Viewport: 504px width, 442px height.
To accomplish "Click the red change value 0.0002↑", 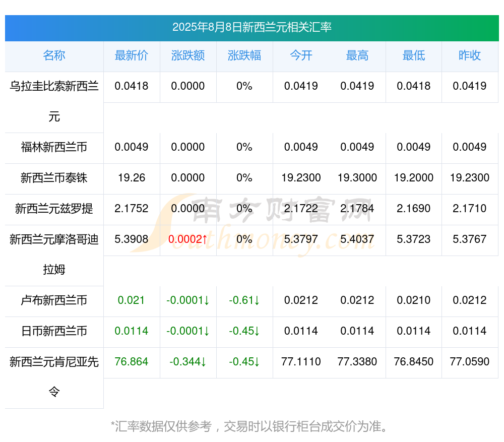I will point(188,239).
